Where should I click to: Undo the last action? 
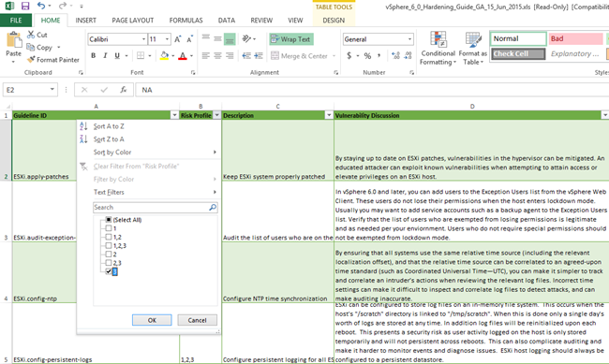click(x=41, y=6)
